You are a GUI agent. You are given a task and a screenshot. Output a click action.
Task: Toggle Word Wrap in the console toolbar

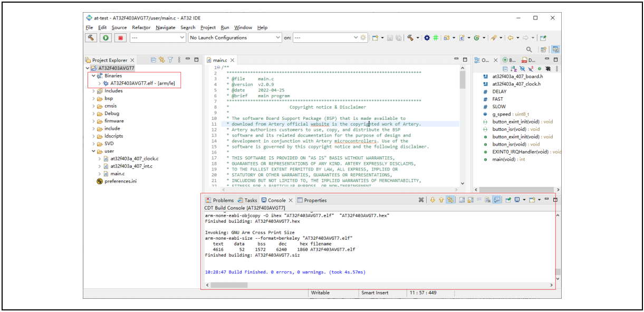pos(479,200)
